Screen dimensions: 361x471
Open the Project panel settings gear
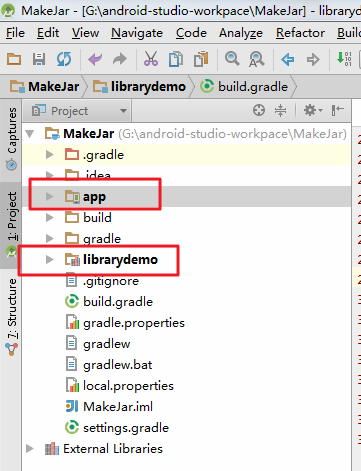tap(313, 110)
